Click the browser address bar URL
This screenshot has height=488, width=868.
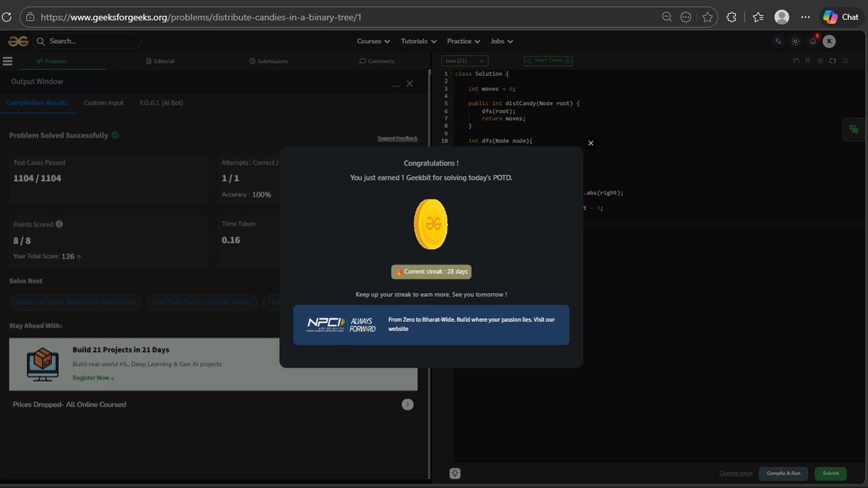click(201, 17)
